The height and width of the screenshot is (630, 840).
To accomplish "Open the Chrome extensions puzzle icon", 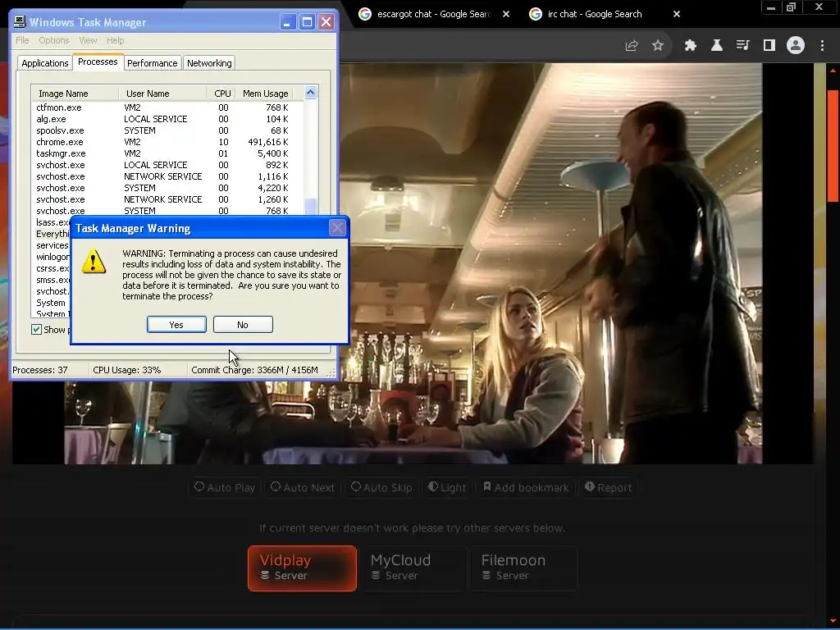I will (x=691, y=46).
